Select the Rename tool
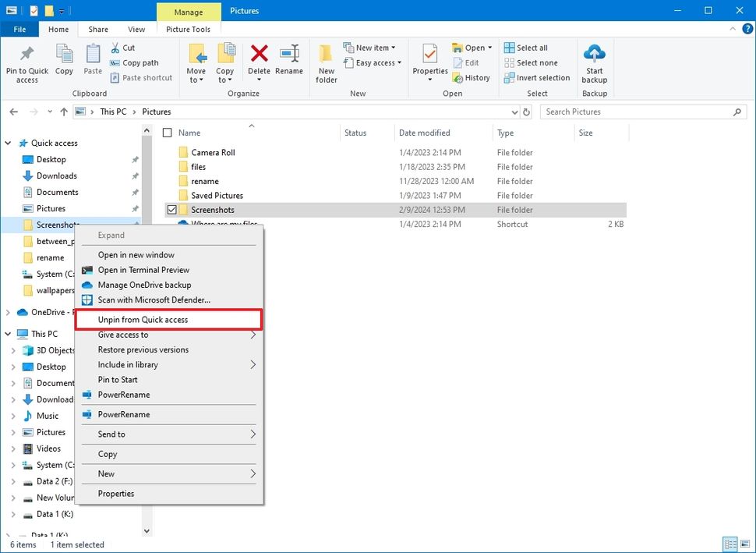This screenshot has height=553, width=756. click(289, 62)
